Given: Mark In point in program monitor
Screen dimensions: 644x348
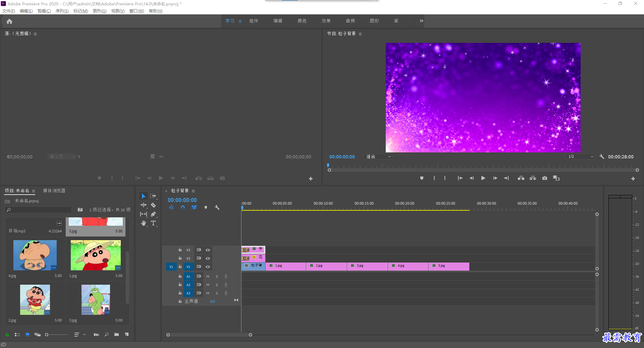Looking at the screenshot, I should point(434,178).
